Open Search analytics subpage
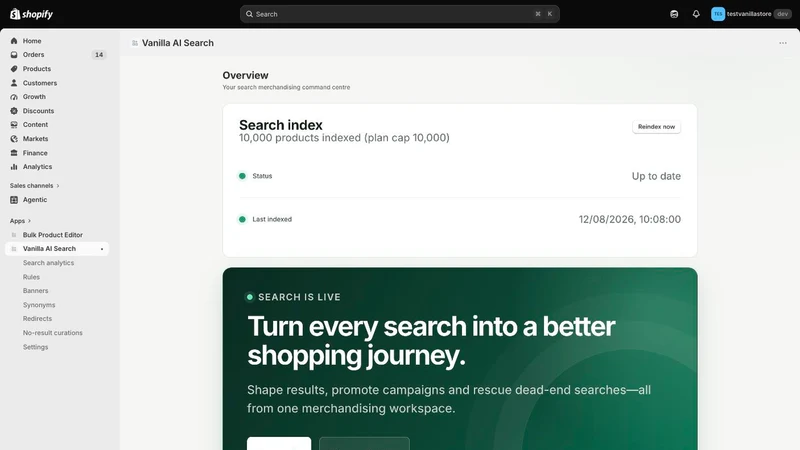This screenshot has height=450, width=800. coord(48,263)
